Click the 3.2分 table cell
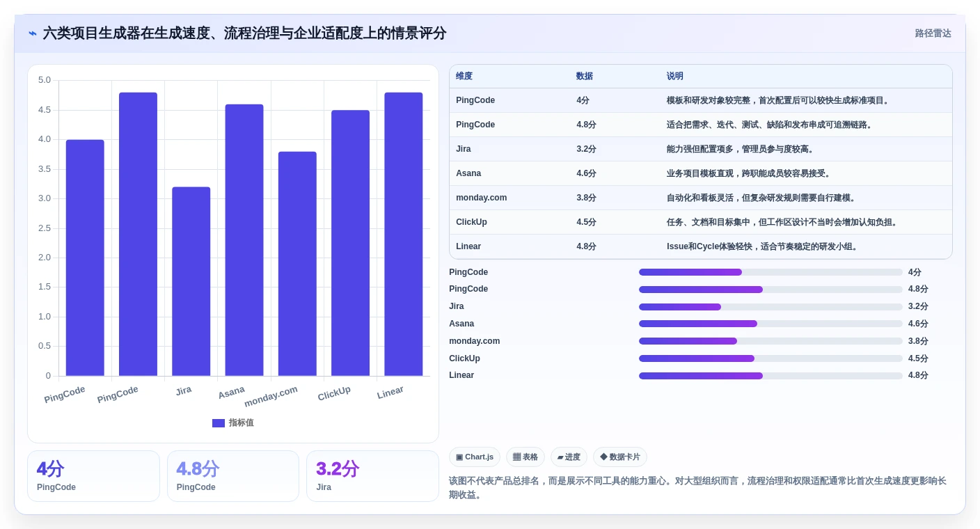The width and height of the screenshot is (980, 529). 586,149
